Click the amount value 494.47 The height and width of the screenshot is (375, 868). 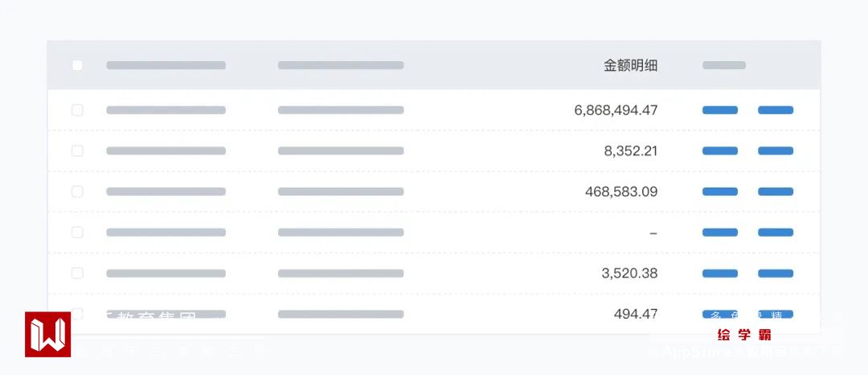pos(636,314)
